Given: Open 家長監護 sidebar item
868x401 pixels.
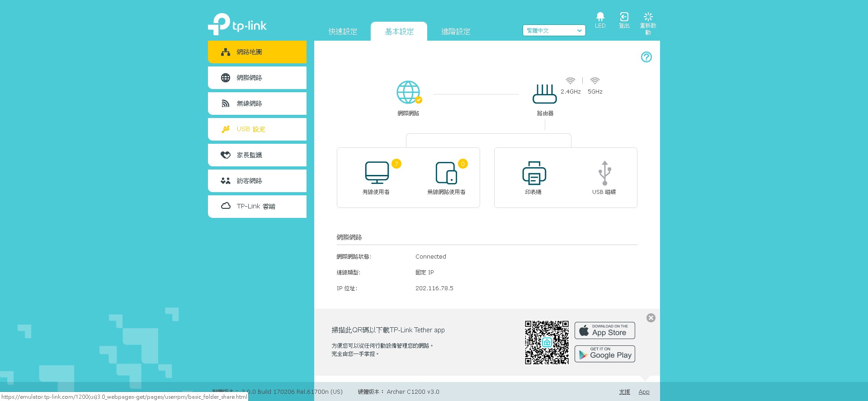Looking at the screenshot, I should tap(257, 155).
